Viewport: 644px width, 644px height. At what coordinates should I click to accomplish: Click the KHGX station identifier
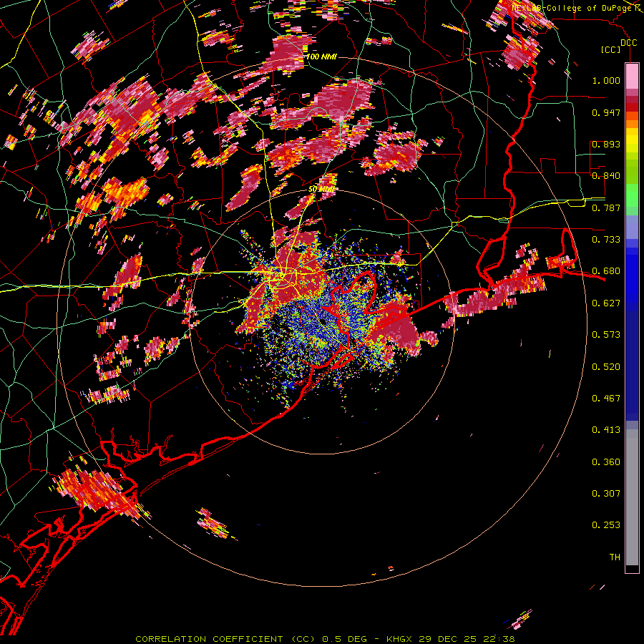399,639
